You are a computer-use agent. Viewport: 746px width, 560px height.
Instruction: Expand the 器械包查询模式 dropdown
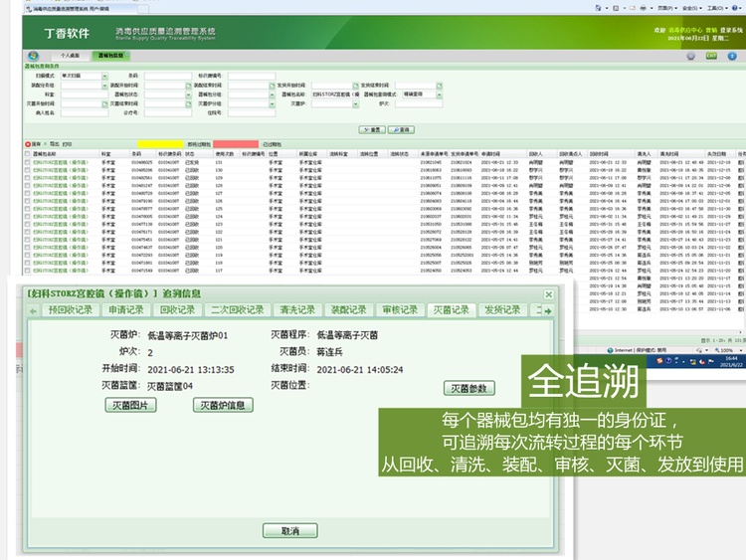coord(440,93)
